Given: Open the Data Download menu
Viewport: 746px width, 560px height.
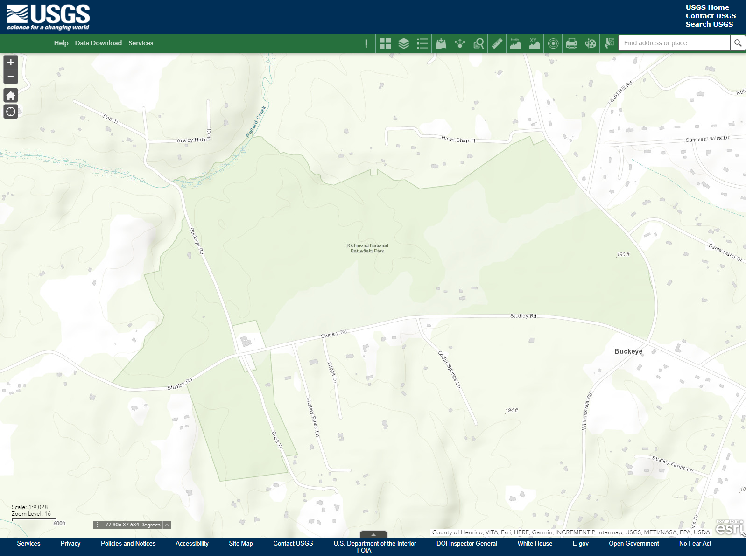Looking at the screenshot, I should pyautogui.click(x=98, y=43).
